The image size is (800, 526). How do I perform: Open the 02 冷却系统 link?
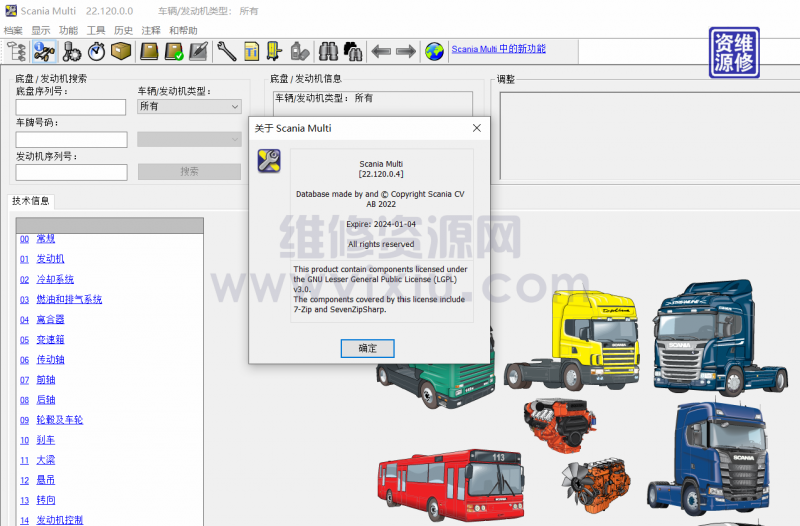(x=47, y=279)
